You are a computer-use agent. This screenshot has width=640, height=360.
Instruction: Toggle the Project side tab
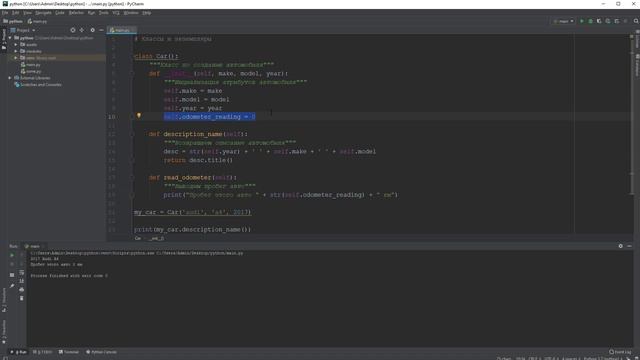(4, 39)
